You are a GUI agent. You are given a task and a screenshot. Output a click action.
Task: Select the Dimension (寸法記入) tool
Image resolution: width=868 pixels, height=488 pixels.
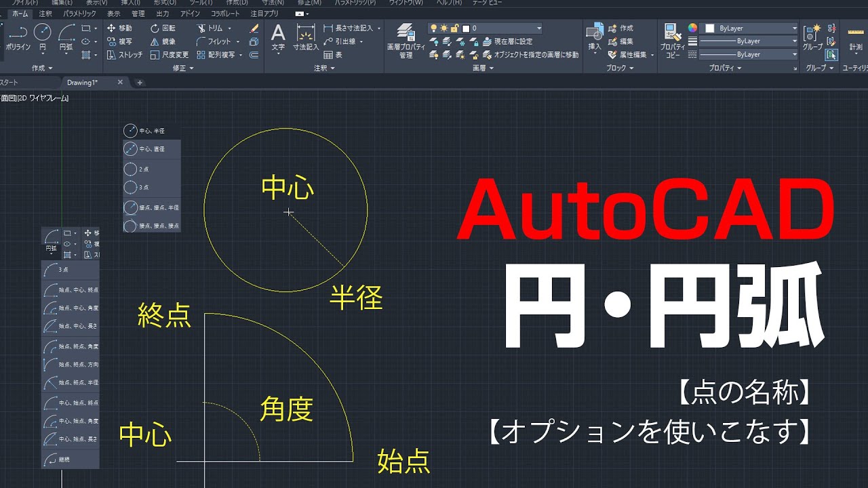point(306,38)
